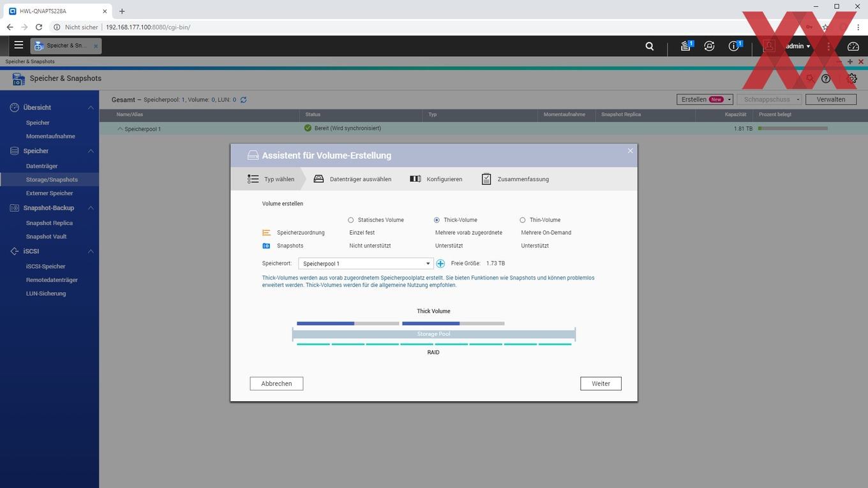Close the Speicher & Sn... taskbar tab
This screenshot has height=488, width=868.
[96, 46]
